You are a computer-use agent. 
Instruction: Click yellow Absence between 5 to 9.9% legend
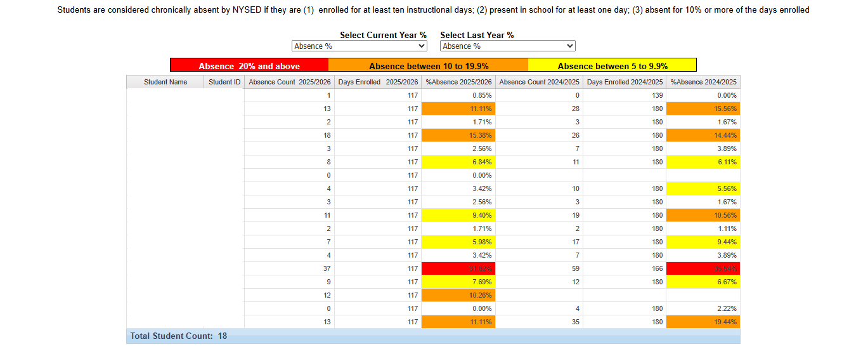pyautogui.click(x=612, y=65)
